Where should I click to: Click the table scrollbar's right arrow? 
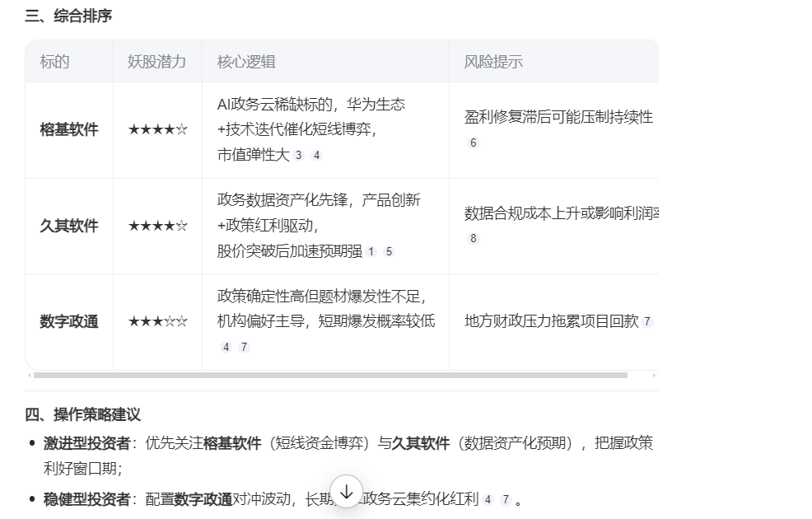pos(654,375)
